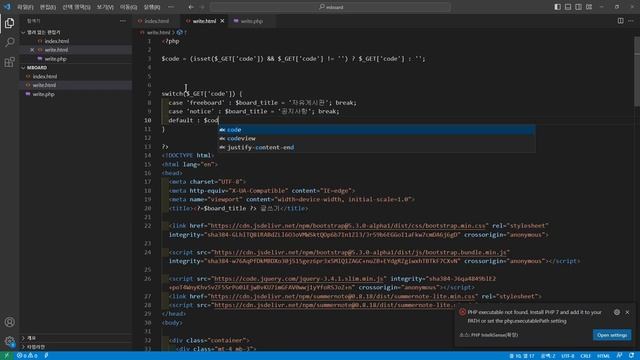Open the 파일(F) menu
The image size is (640, 360).
pos(25,7)
